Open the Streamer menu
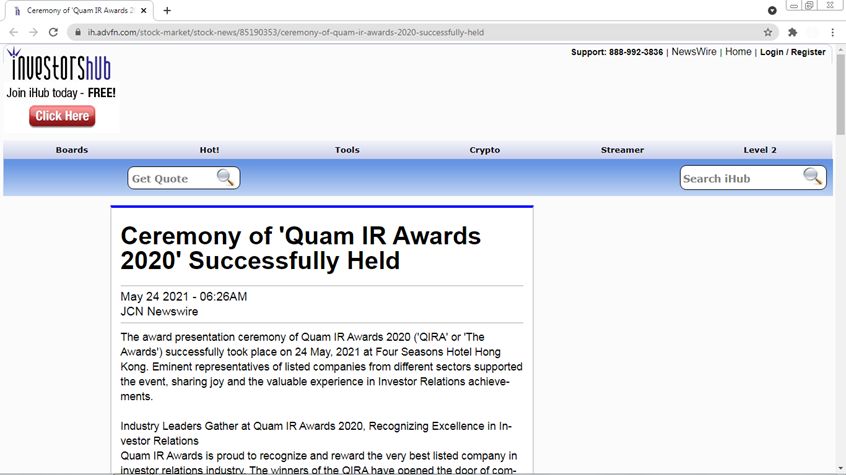 coord(622,150)
